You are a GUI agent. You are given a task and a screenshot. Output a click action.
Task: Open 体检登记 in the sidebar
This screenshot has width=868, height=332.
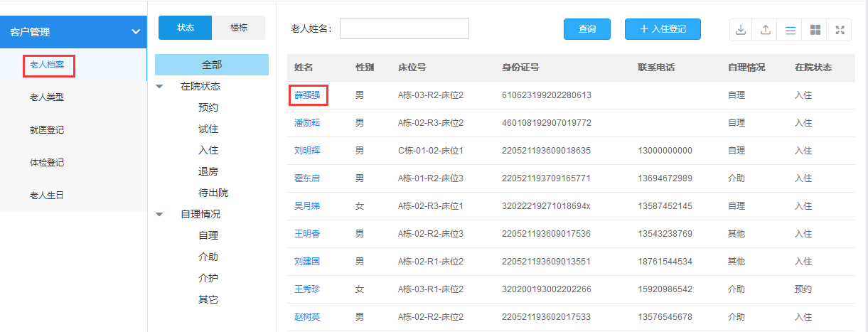tap(47, 163)
